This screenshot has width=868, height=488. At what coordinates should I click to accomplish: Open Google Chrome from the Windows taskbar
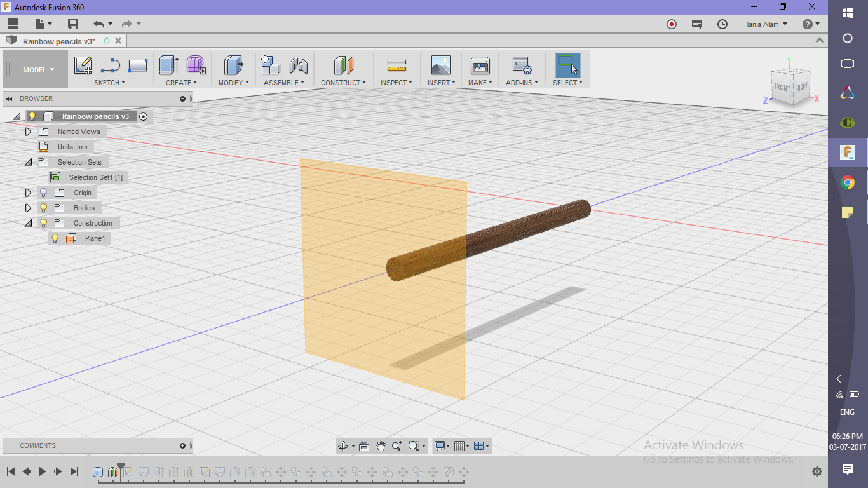click(x=848, y=183)
